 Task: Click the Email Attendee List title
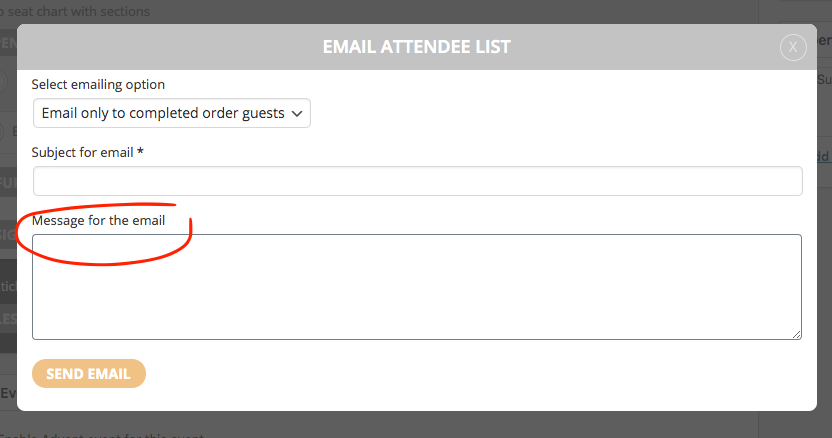(416, 47)
